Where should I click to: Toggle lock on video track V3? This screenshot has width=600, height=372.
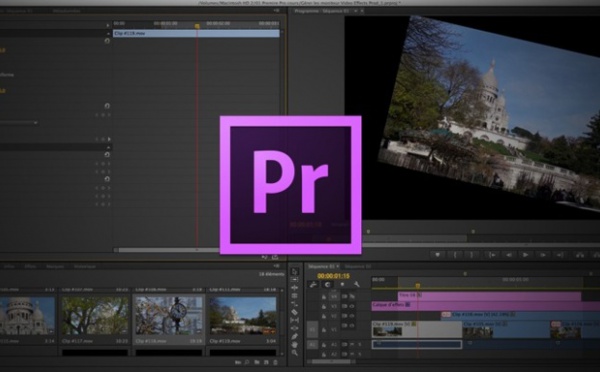[x=324, y=306]
